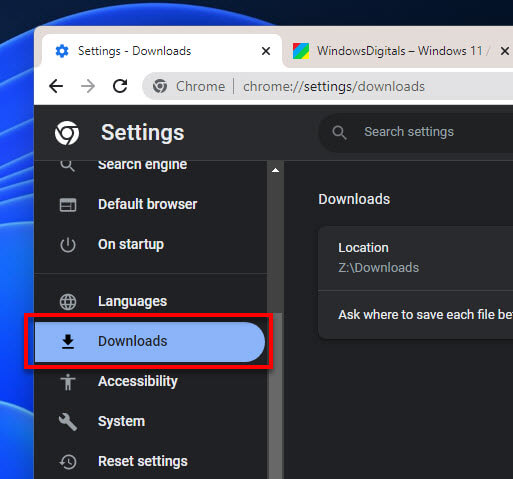Go back with the browser back arrow
513x479 pixels.
coord(56,86)
